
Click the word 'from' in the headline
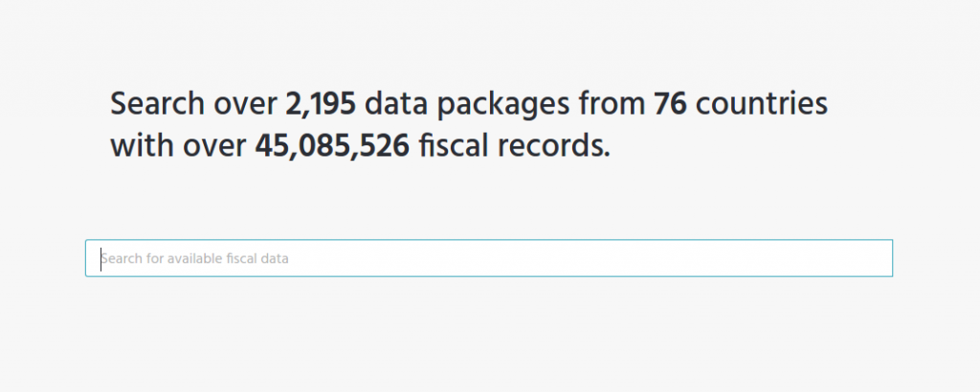pos(612,104)
